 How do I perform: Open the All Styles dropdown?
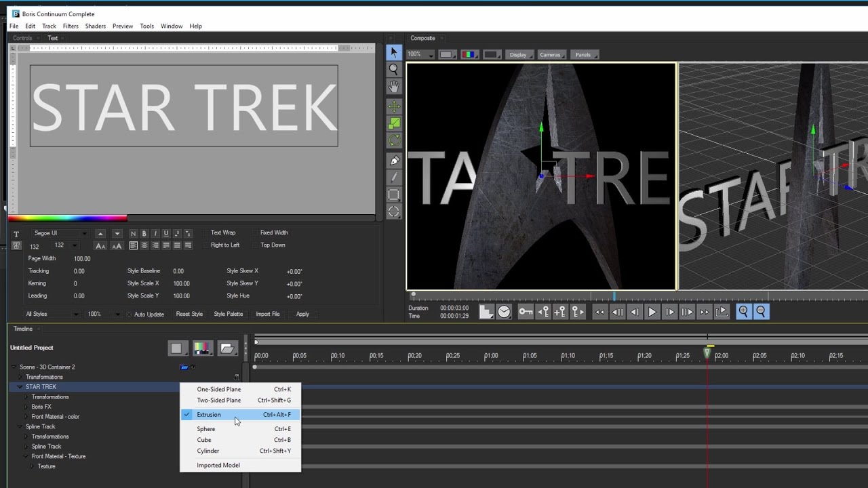pyautogui.click(x=52, y=314)
